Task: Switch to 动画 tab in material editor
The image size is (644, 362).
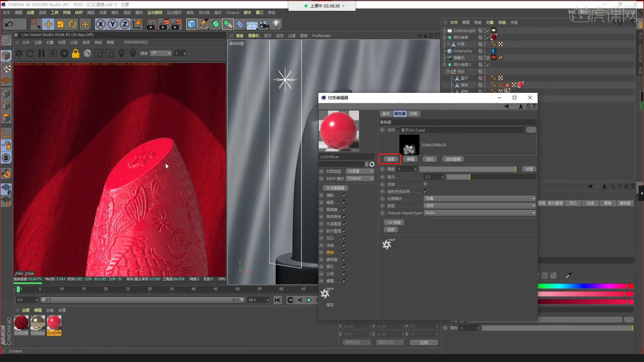Action: click(x=414, y=114)
